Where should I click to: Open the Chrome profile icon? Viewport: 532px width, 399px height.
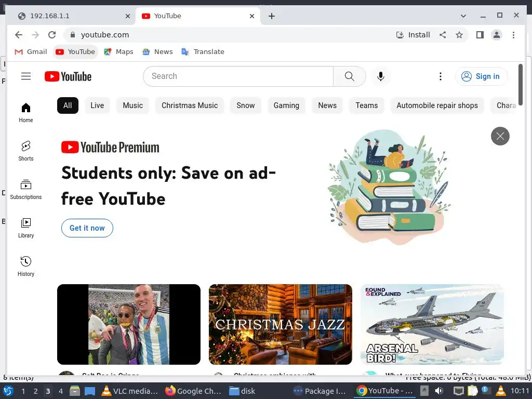[497, 35]
